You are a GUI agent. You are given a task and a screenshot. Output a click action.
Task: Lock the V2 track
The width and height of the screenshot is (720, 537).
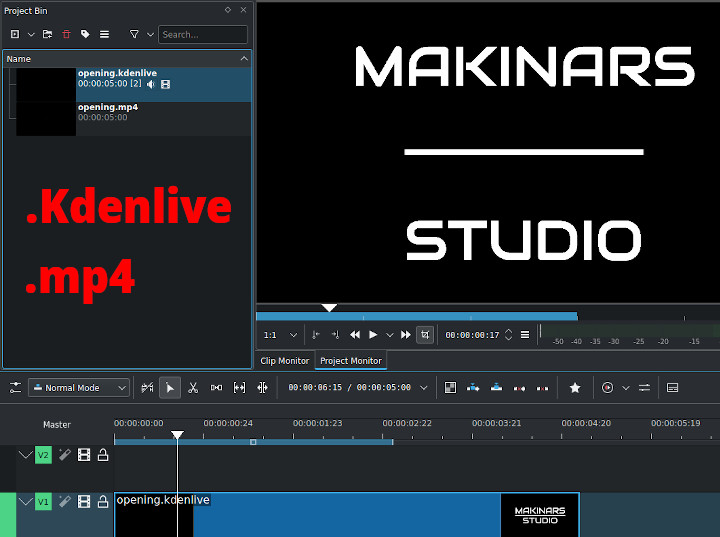tap(103, 455)
